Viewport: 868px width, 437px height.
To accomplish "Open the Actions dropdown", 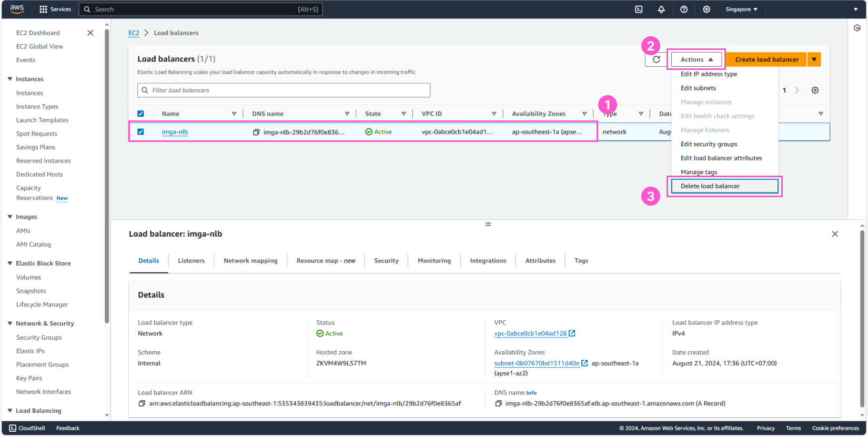I will coord(697,59).
